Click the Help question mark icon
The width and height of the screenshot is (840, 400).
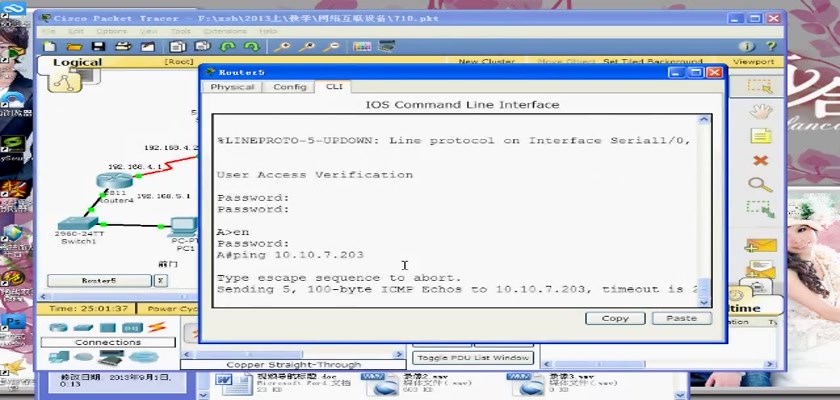771,47
